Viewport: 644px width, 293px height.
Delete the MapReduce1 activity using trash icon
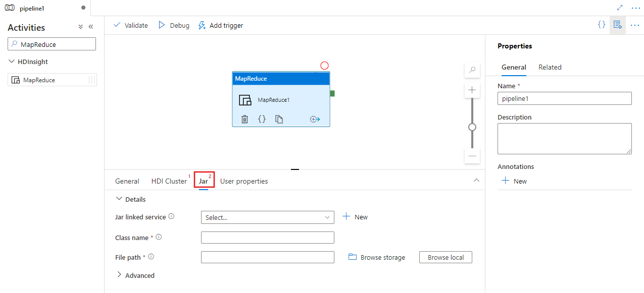point(245,119)
